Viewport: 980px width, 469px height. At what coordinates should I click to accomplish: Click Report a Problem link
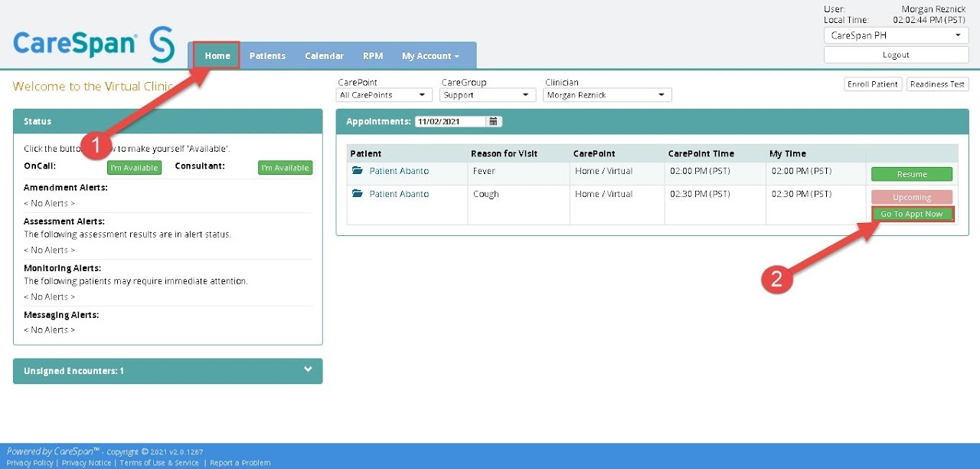click(x=240, y=463)
